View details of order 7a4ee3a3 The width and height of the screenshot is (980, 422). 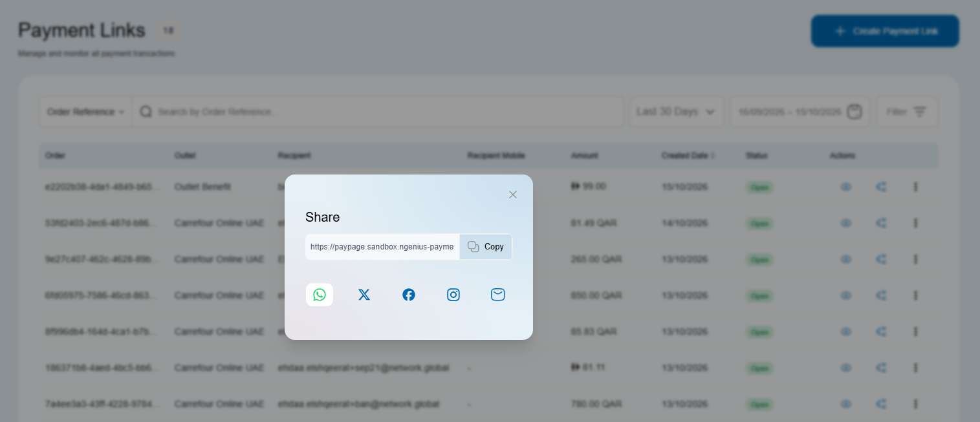[x=846, y=404]
